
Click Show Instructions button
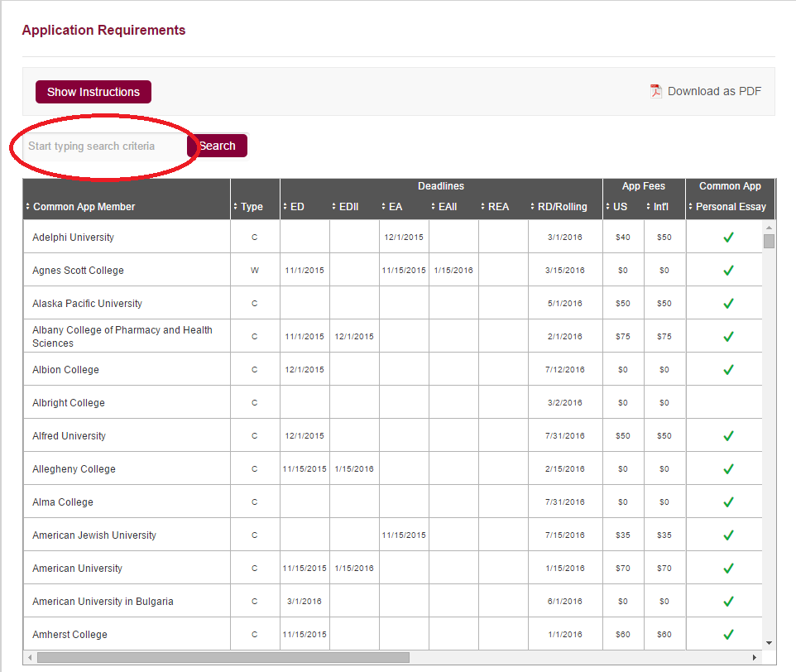[x=94, y=92]
